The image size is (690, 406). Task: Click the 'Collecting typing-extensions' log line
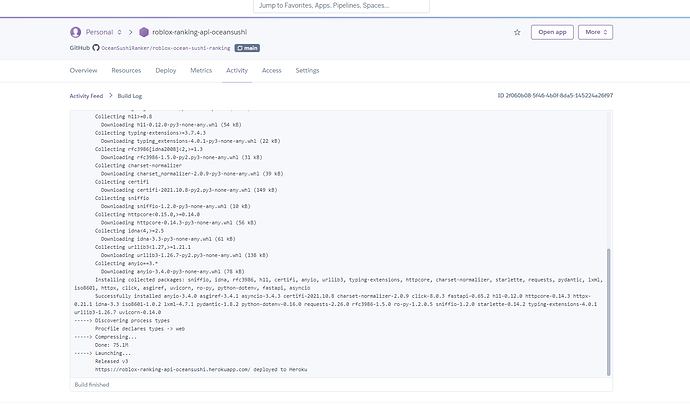tap(150, 133)
